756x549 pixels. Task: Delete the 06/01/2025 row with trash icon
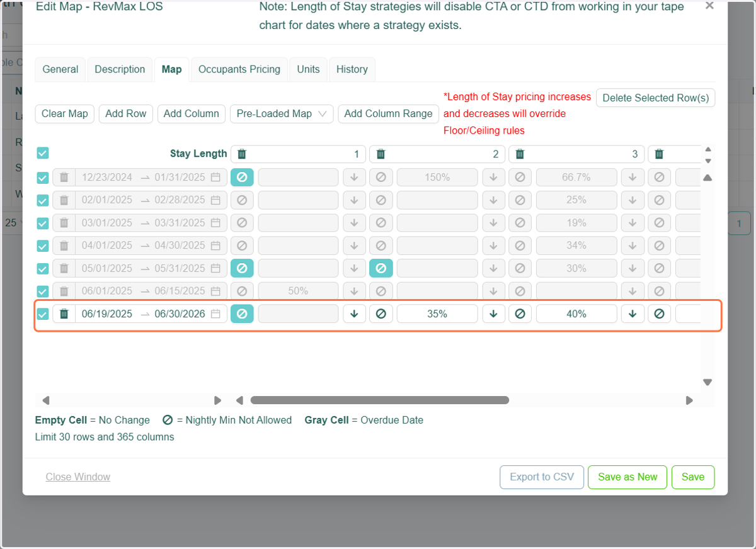tap(64, 291)
